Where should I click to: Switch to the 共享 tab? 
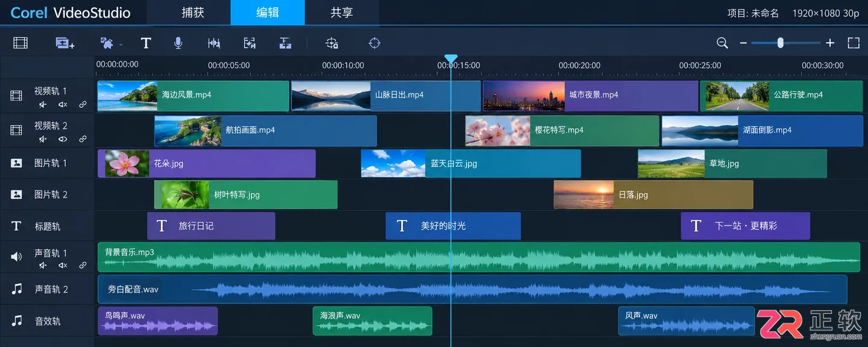click(342, 13)
